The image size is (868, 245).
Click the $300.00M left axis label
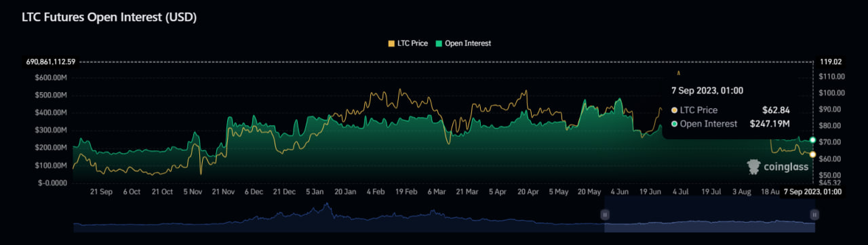tap(51, 130)
